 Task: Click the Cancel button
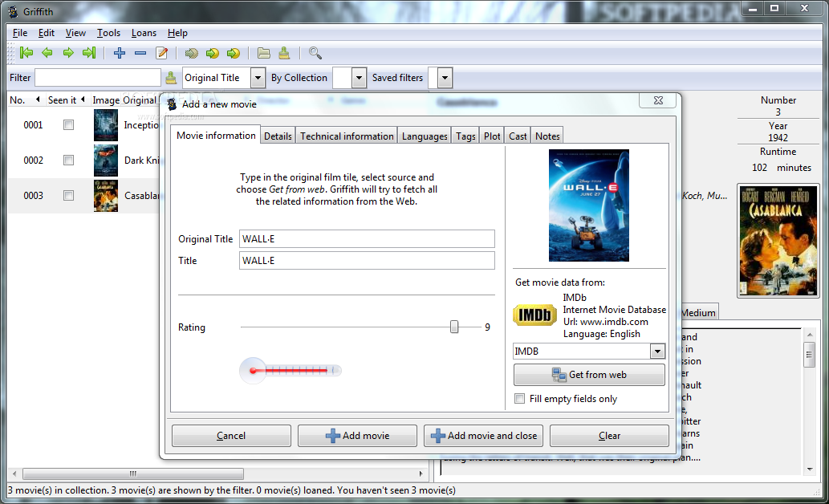coord(231,435)
